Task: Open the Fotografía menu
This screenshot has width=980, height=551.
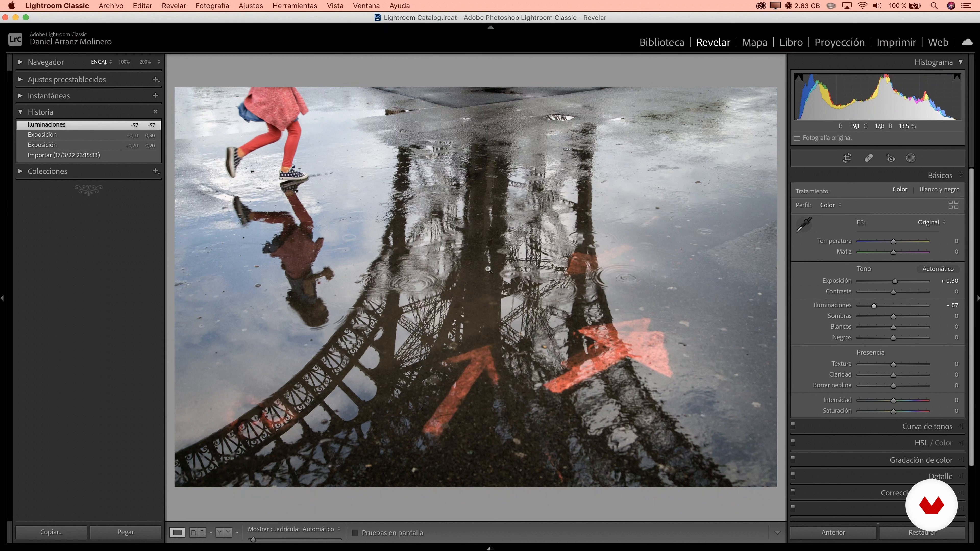Action: pyautogui.click(x=212, y=6)
